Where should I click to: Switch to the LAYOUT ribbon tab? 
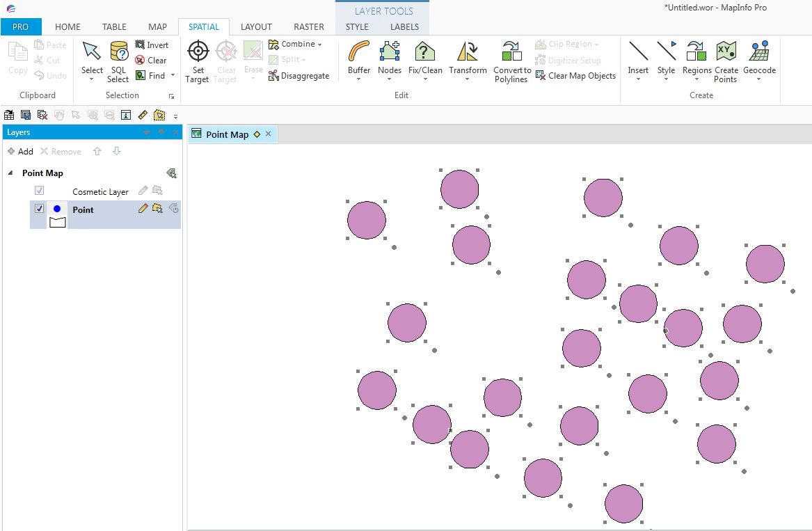(256, 27)
